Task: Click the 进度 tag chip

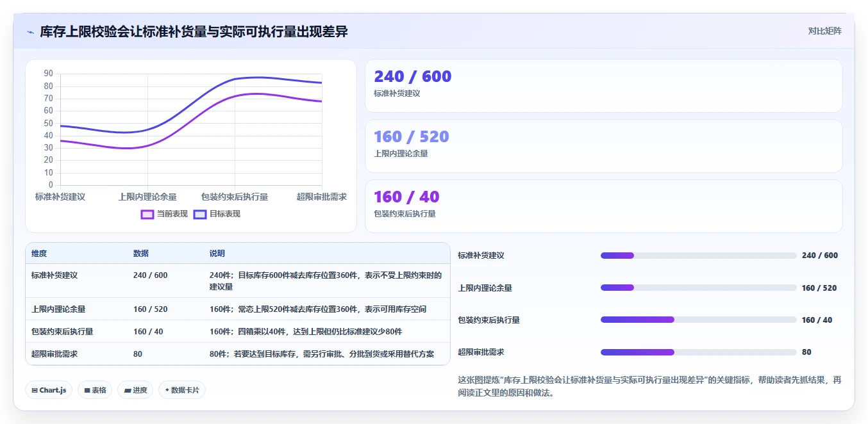Action: click(135, 390)
